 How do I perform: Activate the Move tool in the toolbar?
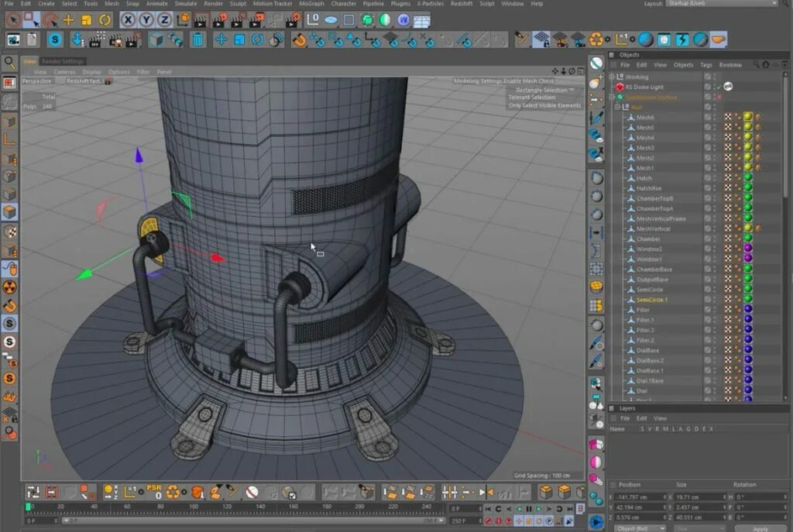coord(67,22)
